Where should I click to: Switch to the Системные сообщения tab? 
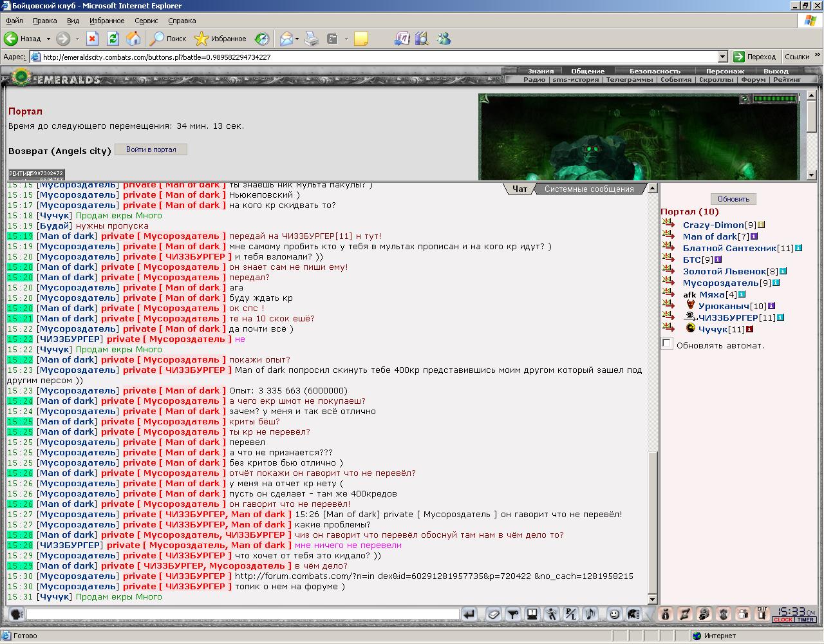point(589,189)
